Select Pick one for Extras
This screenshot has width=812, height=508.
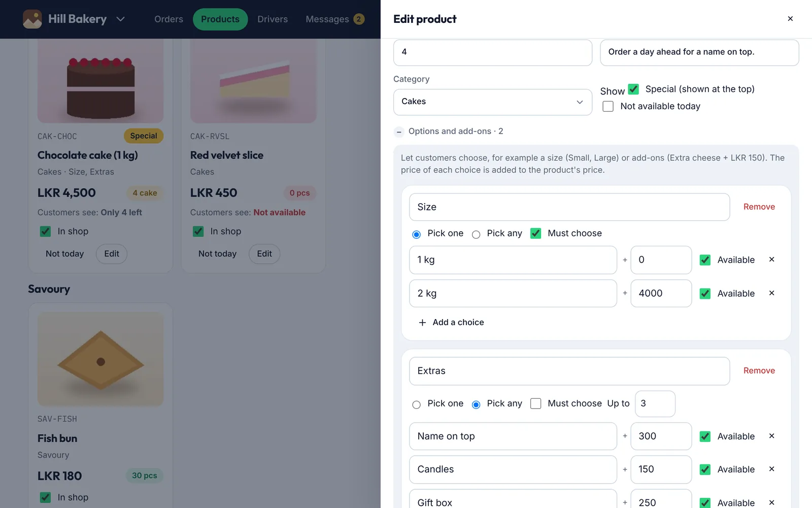[416, 404]
